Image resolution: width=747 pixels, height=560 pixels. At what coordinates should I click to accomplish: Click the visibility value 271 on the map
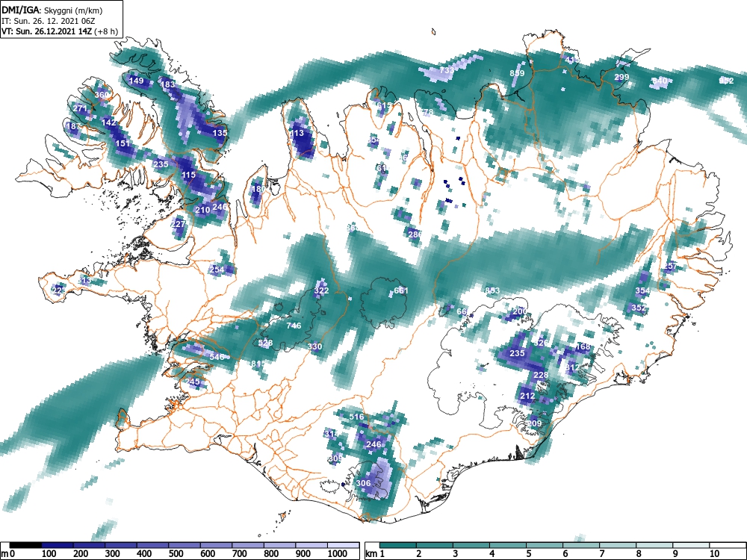pyautogui.click(x=80, y=108)
